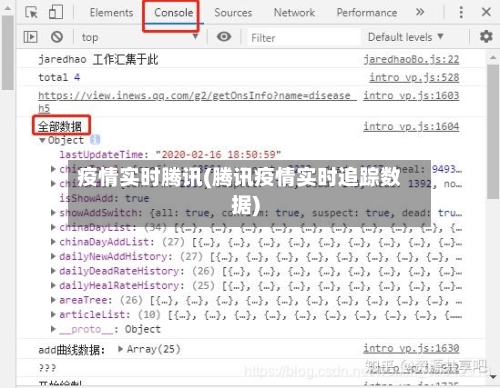Viewport: 500px width, 388px height.
Task: Select the lastUpdateTime property text
Action: pos(170,155)
